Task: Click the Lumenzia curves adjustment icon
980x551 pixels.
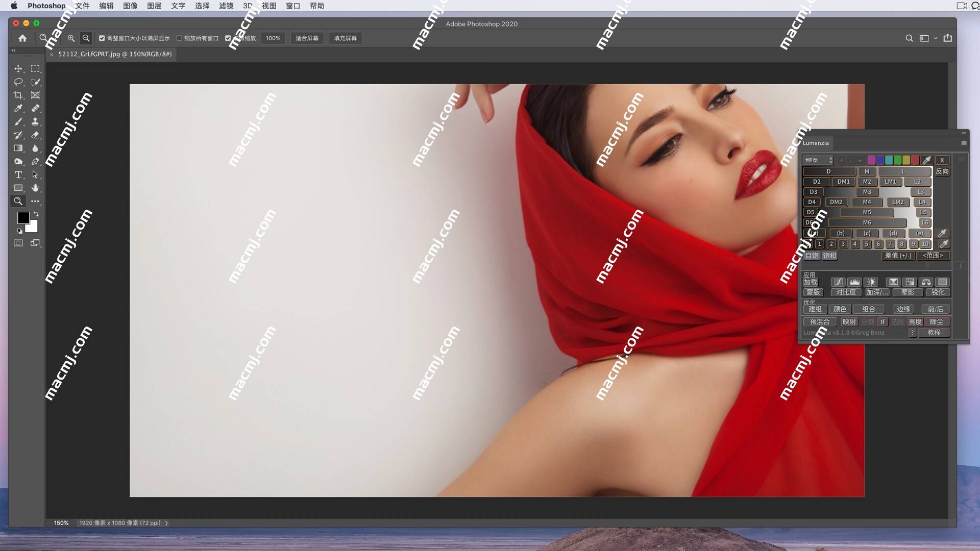Action: pos(838,282)
